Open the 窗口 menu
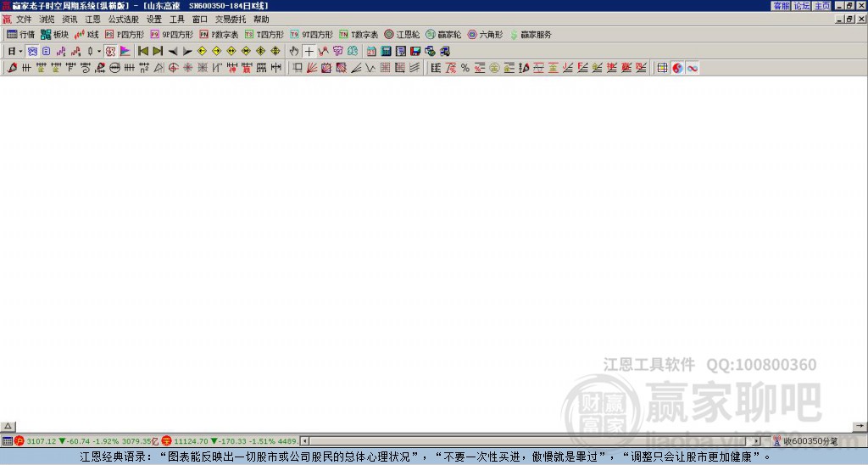The height and width of the screenshot is (465, 868). pyautogui.click(x=199, y=20)
